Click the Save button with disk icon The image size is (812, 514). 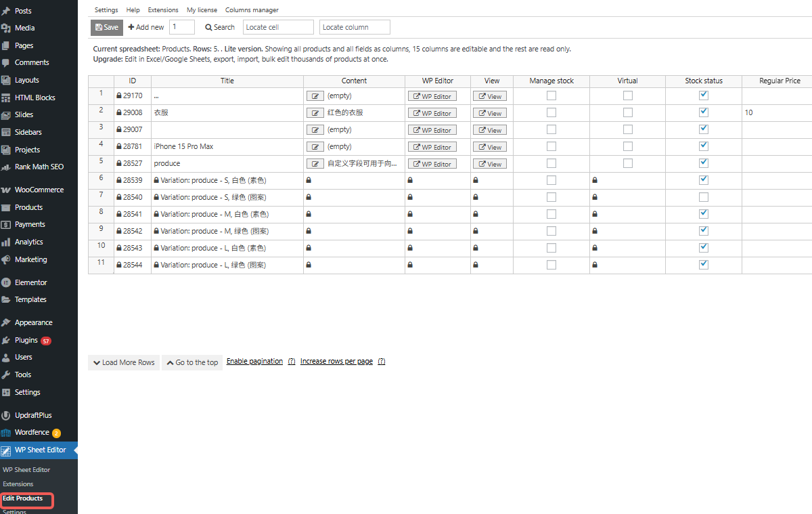107,27
